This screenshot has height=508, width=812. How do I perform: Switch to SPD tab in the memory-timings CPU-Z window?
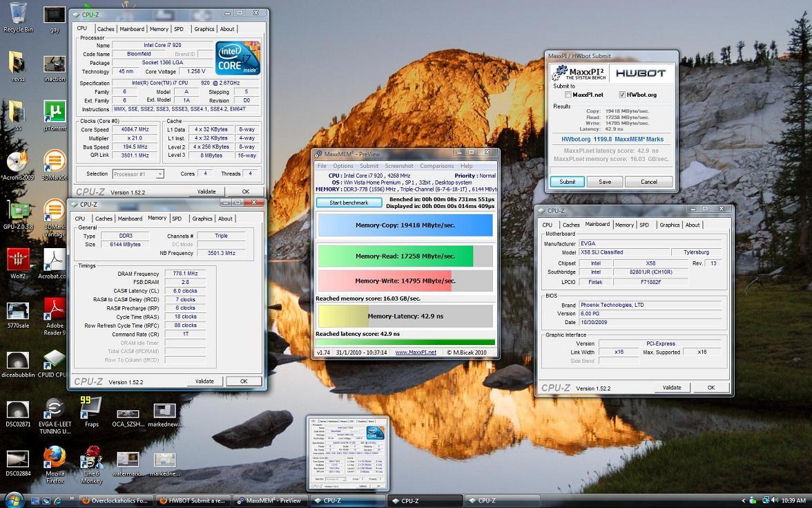(x=177, y=218)
